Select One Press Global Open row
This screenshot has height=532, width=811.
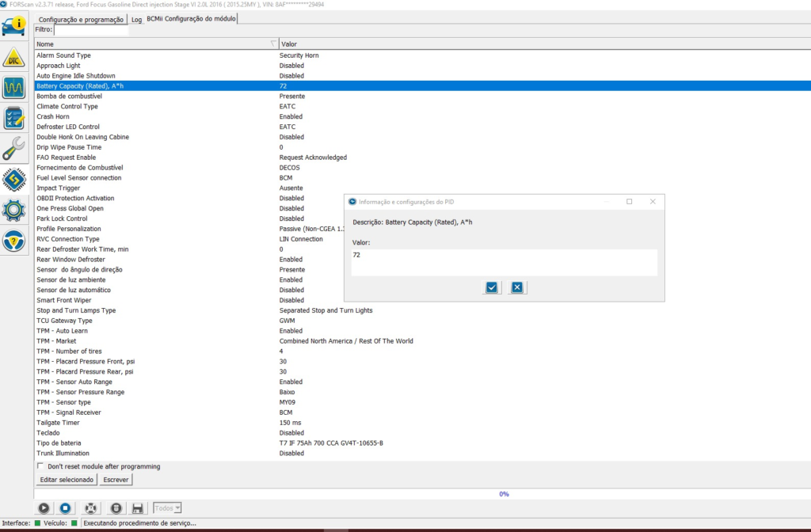pyautogui.click(x=190, y=208)
